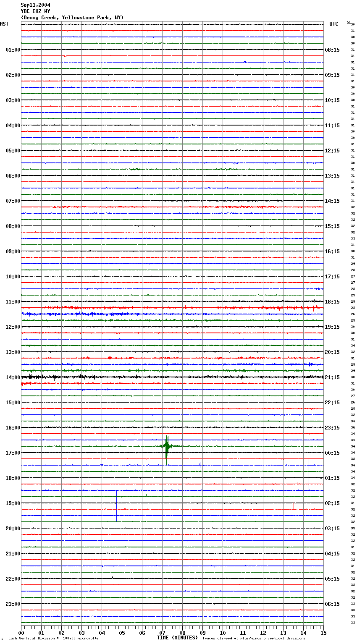The height and width of the screenshot is (644, 357).
Task: Click the 08:15 UTC time label
Action: (x=332, y=50)
